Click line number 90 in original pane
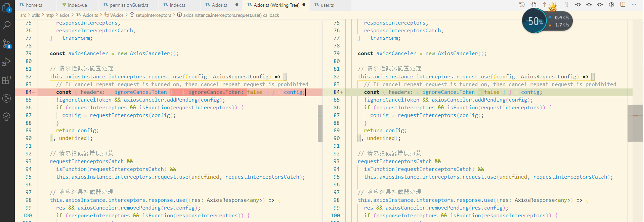This screenshot has height=222, width=644. pyautogui.click(x=29, y=138)
